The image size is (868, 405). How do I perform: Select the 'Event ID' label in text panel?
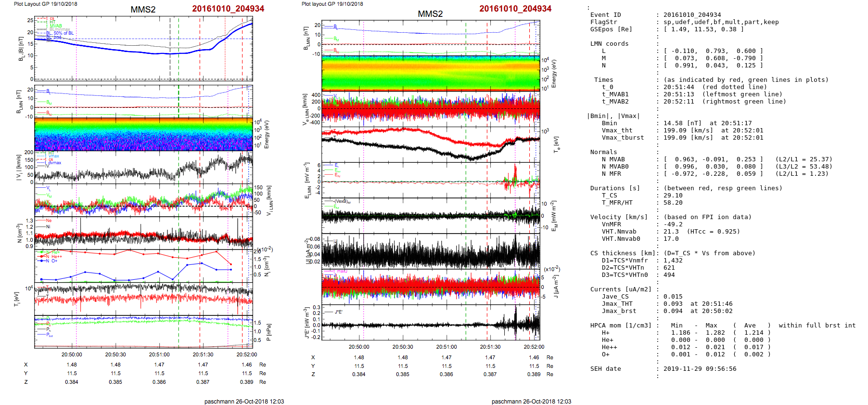pos(605,15)
